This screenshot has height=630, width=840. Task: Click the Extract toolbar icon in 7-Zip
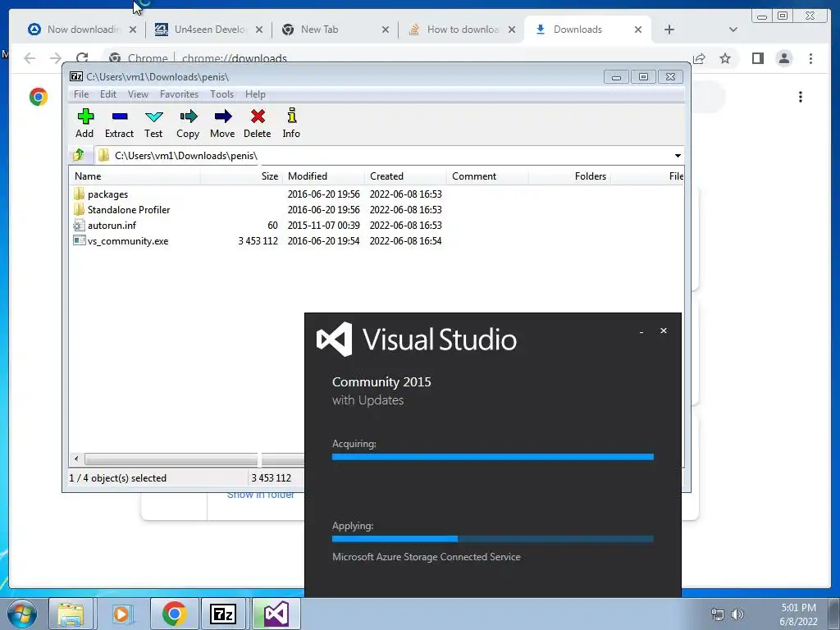click(119, 123)
